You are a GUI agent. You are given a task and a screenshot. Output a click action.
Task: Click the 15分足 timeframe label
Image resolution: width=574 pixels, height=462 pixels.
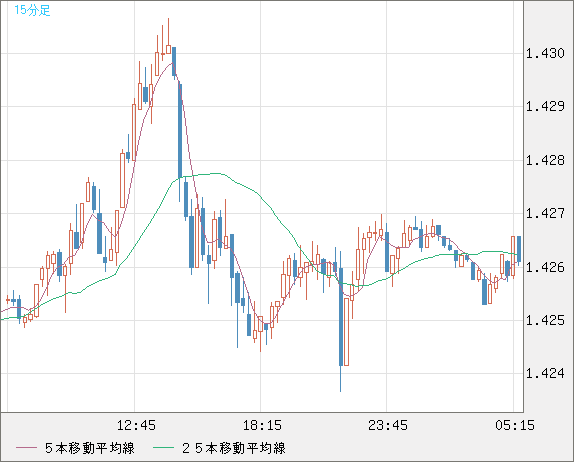pyautogui.click(x=32, y=10)
